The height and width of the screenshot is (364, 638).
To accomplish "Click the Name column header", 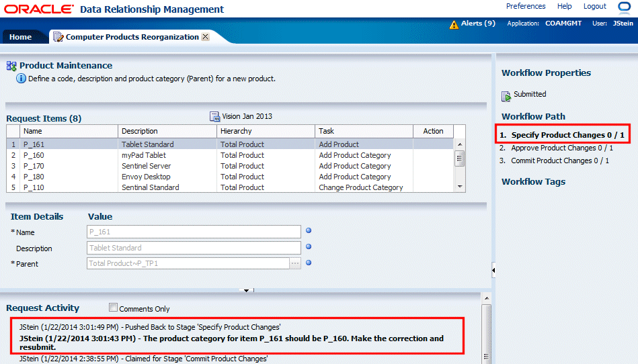I will click(69, 131).
